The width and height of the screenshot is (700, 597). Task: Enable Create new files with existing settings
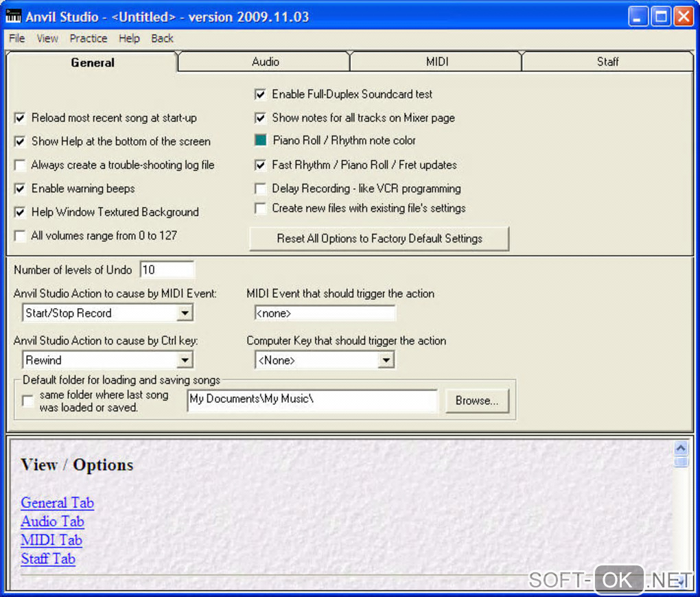(260, 209)
